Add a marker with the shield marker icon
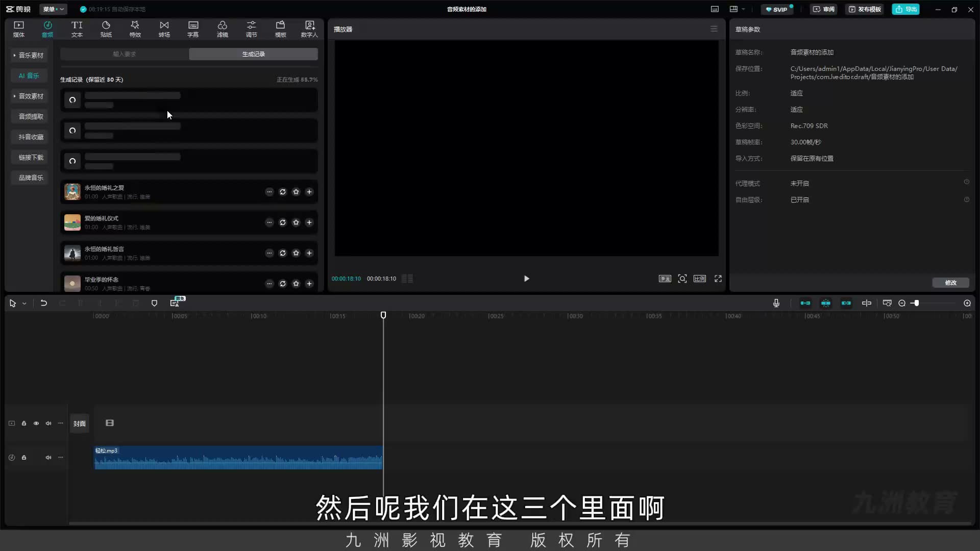This screenshot has width=980, height=551. [x=155, y=303]
